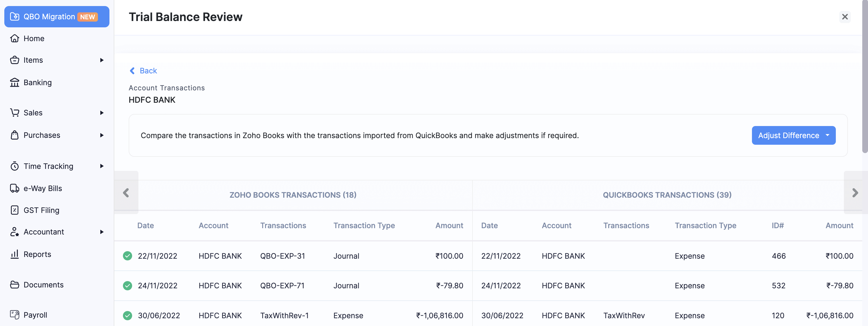
Task: Toggle the green check on the QBO-EXP-31 transaction
Action: click(128, 256)
